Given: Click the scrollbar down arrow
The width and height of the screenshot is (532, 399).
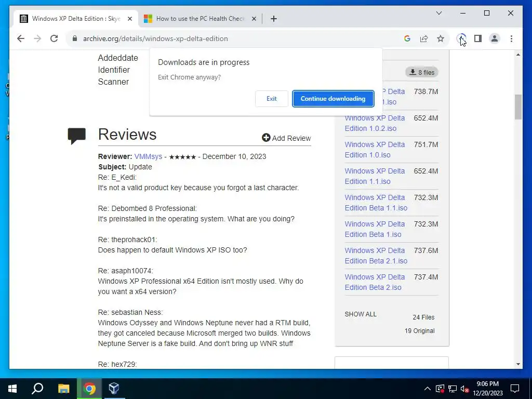Looking at the screenshot, I should coord(518,364).
